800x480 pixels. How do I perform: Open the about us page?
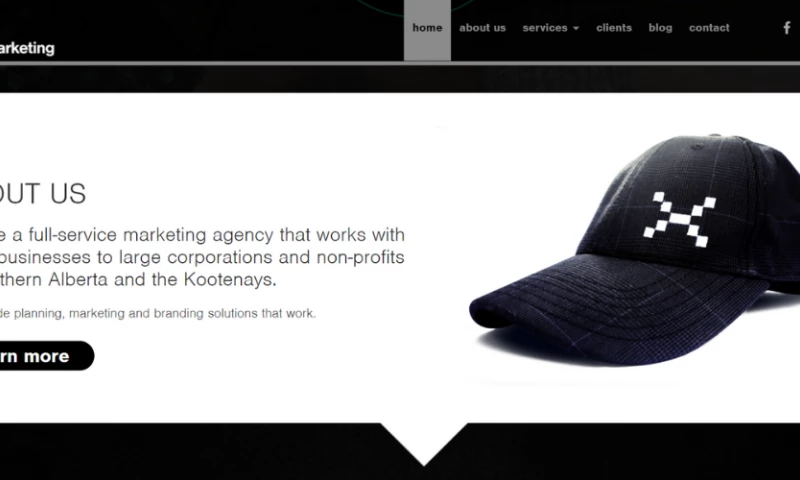482,28
